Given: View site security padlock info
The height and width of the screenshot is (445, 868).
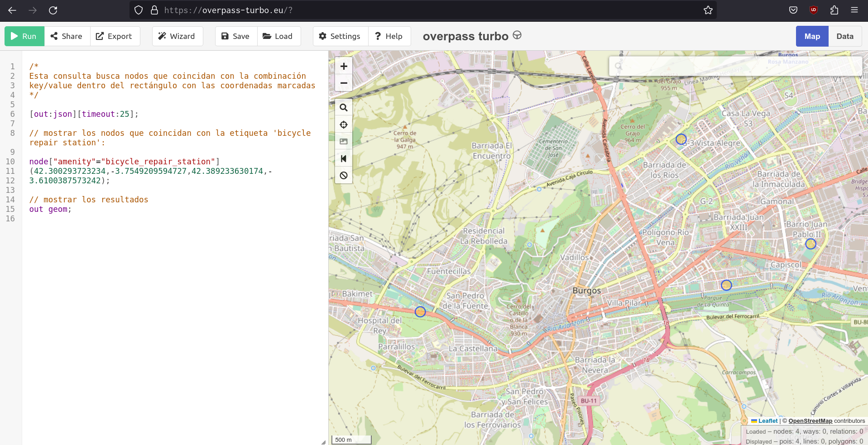Looking at the screenshot, I should coord(154,10).
